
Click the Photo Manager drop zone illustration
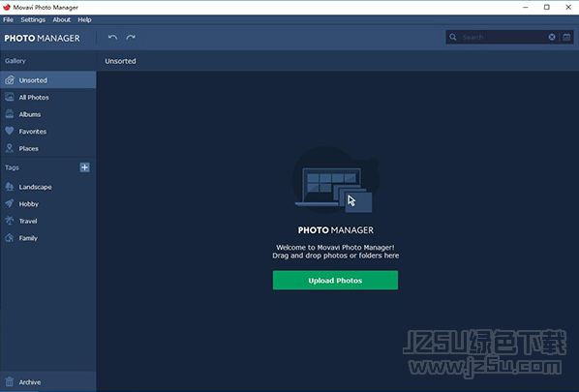click(335, 180)
